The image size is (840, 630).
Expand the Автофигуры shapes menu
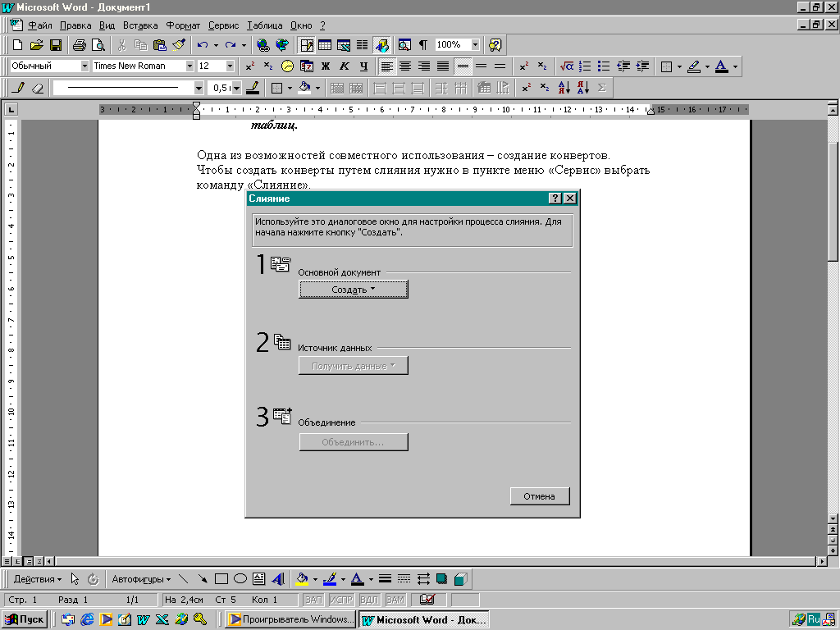[141, 579]
